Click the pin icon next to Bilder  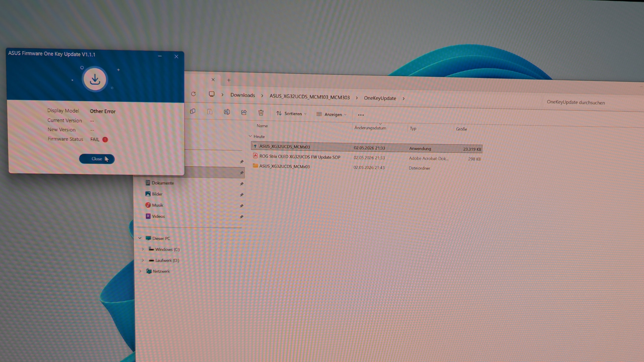(x=241, y=195)
